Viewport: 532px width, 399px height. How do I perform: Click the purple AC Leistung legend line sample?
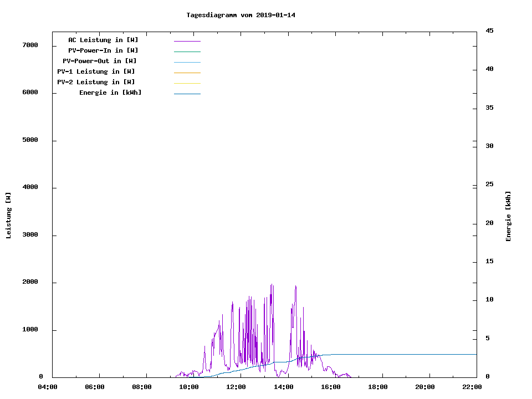click(187, 41)
